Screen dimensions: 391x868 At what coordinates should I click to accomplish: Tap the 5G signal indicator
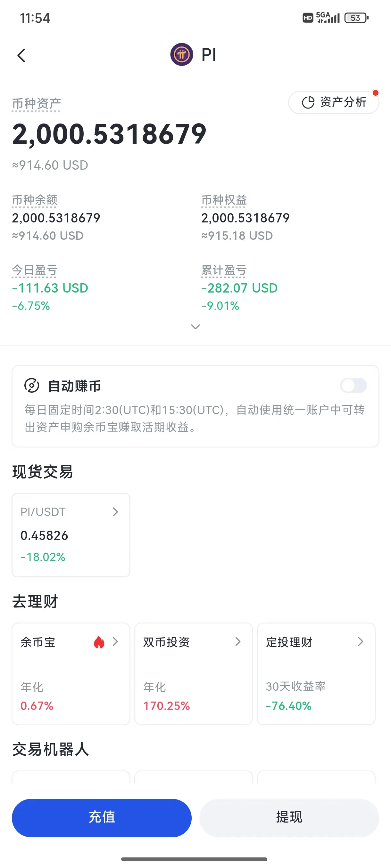coord(328,18)
